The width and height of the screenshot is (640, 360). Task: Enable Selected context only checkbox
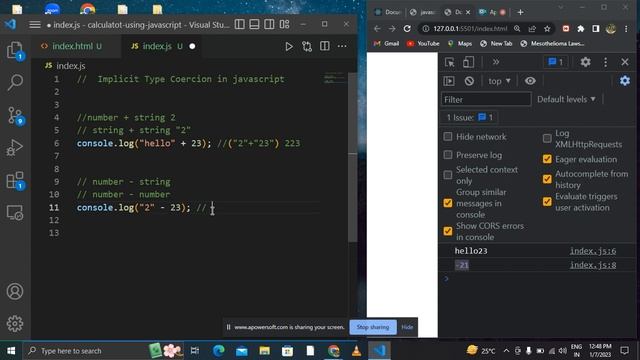tap(448, 175)
